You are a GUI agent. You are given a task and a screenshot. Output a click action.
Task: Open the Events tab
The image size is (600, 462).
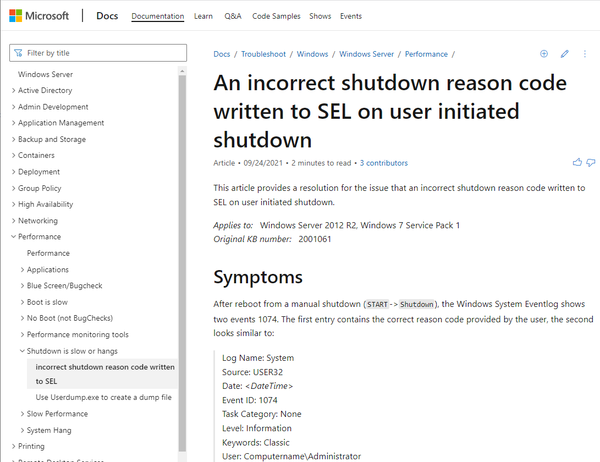coord(351,16)
